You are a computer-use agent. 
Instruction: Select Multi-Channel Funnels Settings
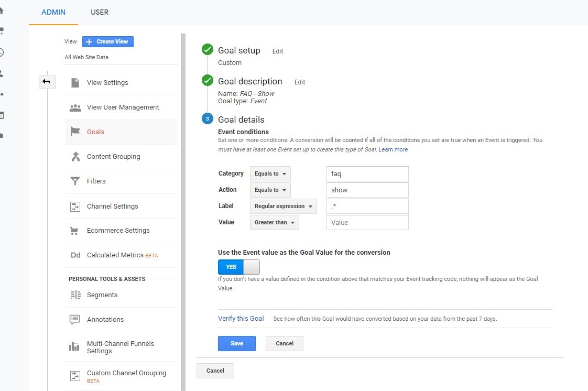[120, 347]
